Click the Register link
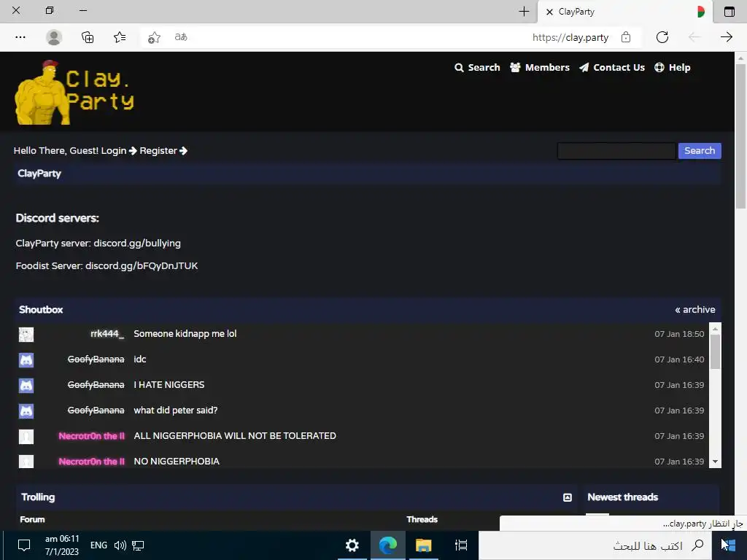This screenshot has width=747, height=560. 163,151
